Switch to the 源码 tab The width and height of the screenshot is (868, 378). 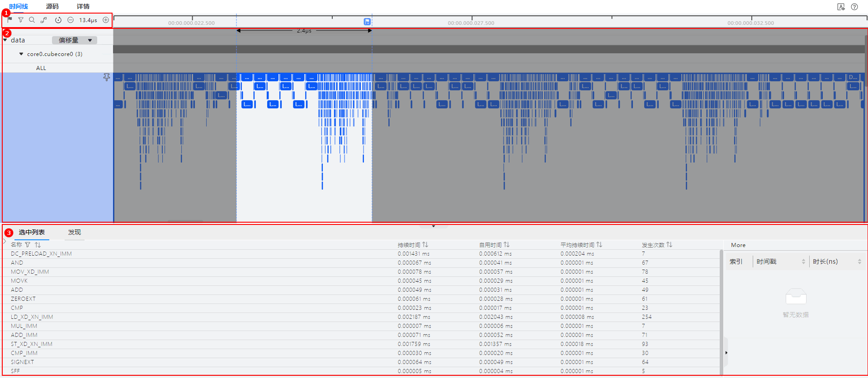pos(52,6)
